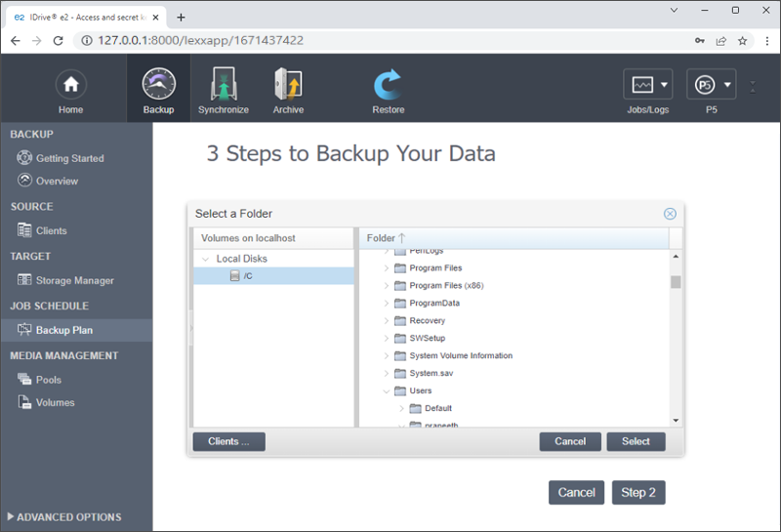781x532 pixels.
Task: Close the Select a Folder dialog
Action: (670, 214)
